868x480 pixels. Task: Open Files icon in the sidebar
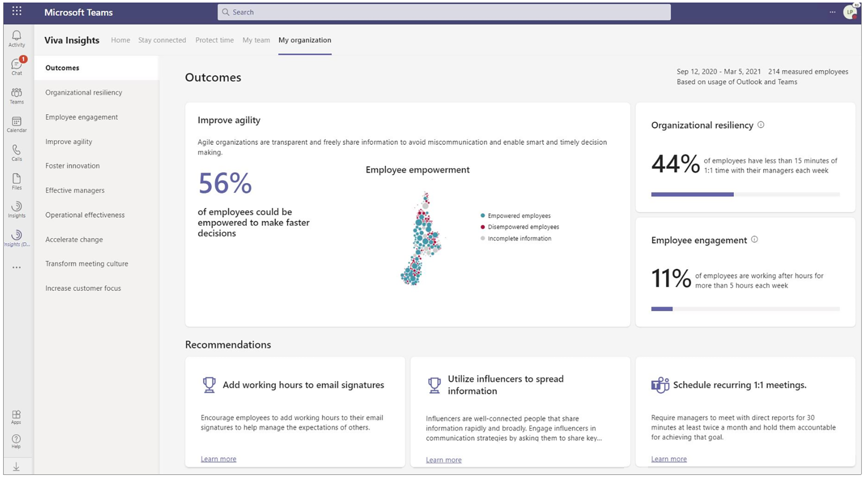(x=17, y=181)
